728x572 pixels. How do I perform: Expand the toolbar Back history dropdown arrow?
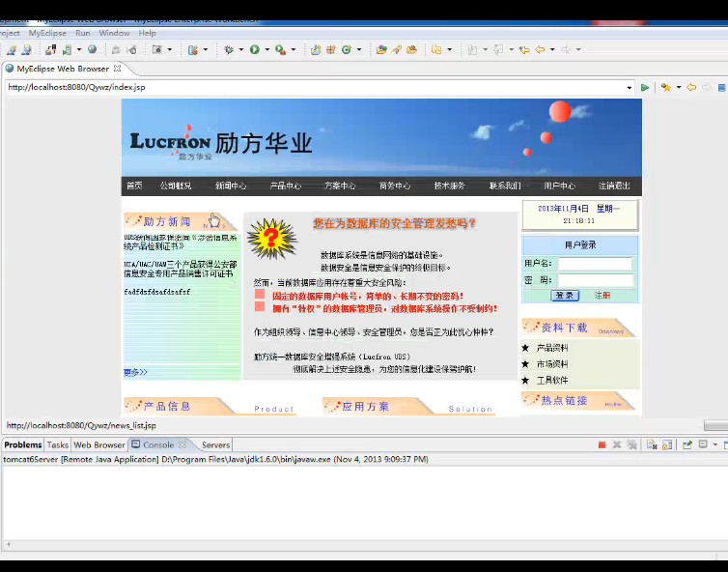pyautogui.click(x=552, y=49)
